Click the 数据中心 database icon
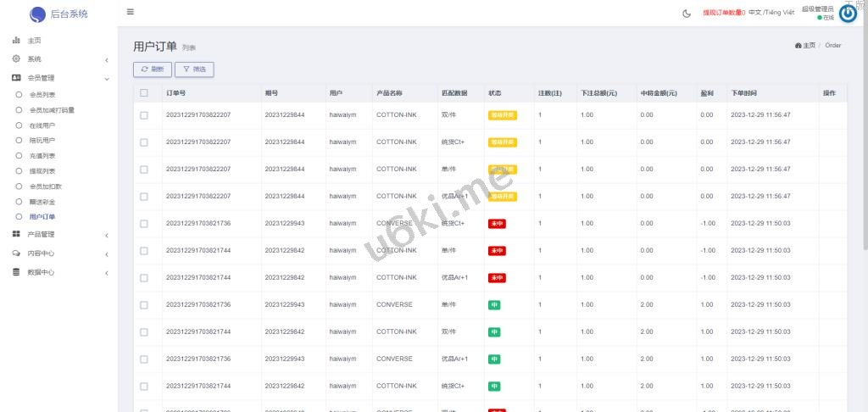This screenshot has height=412, width=868. 16,272
